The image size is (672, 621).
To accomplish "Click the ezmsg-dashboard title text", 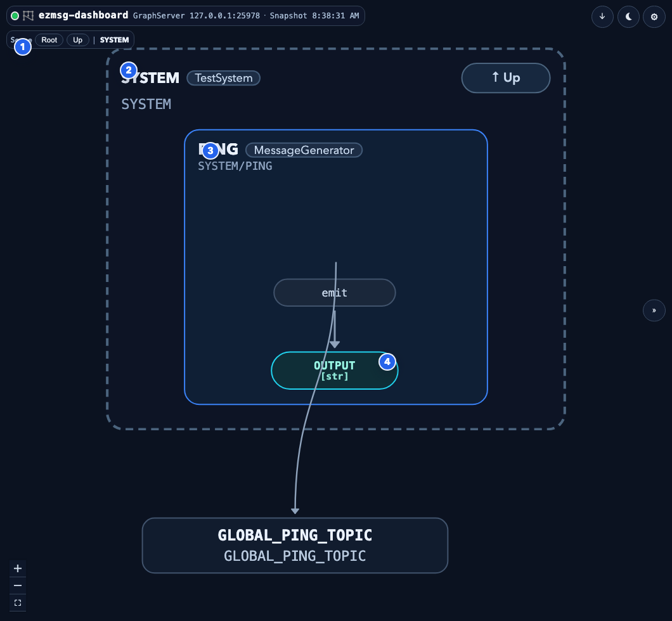I will (x=83, y=15).
